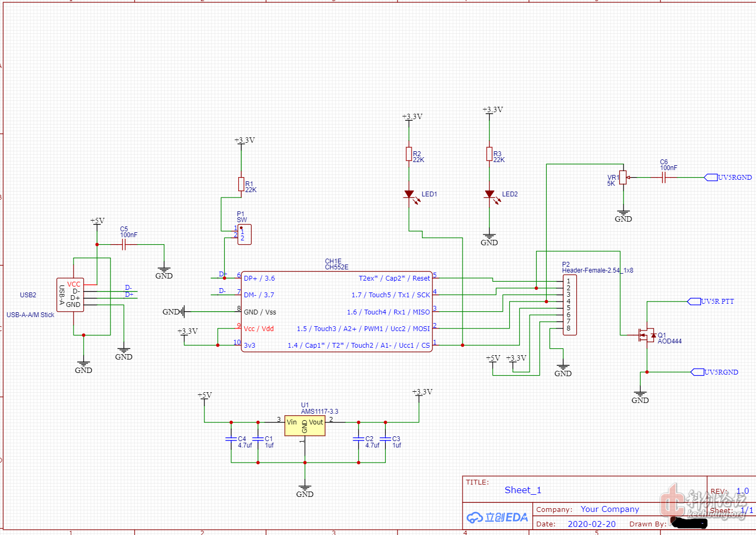Click the Your Company field
Screen dimensions: 756x535
610,509
